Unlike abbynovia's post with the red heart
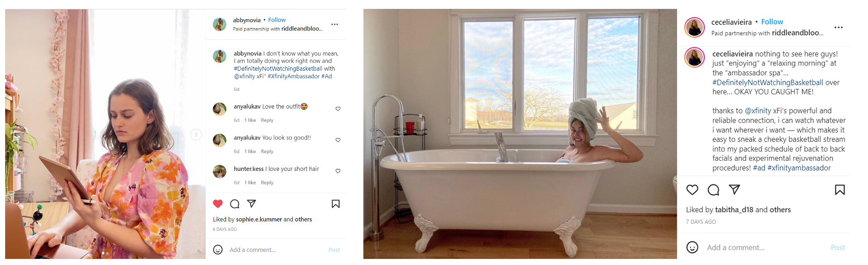868x265 pixels. click(x=218, y=204)
